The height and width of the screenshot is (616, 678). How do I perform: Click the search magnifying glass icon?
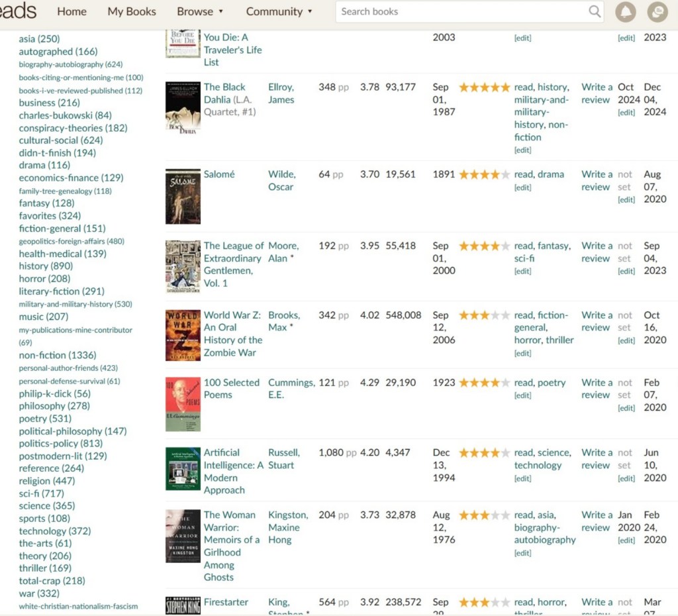tap(595, 11)
